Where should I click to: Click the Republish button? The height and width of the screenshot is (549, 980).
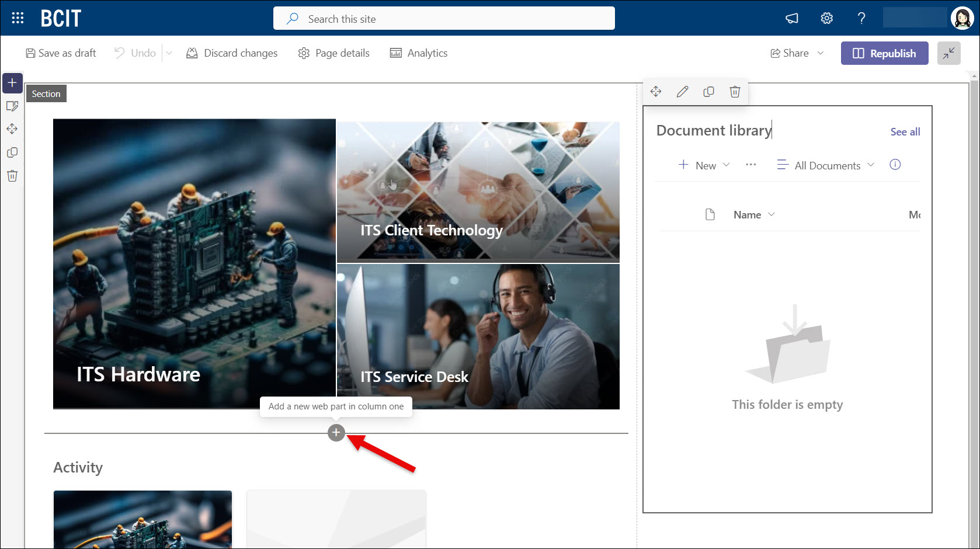[x=884, y=53]
